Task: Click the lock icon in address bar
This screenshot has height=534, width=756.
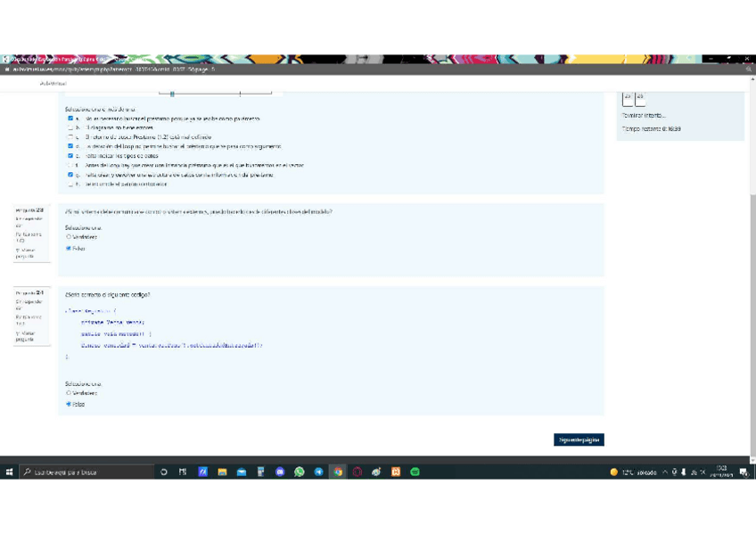Action: click(7, 70)
